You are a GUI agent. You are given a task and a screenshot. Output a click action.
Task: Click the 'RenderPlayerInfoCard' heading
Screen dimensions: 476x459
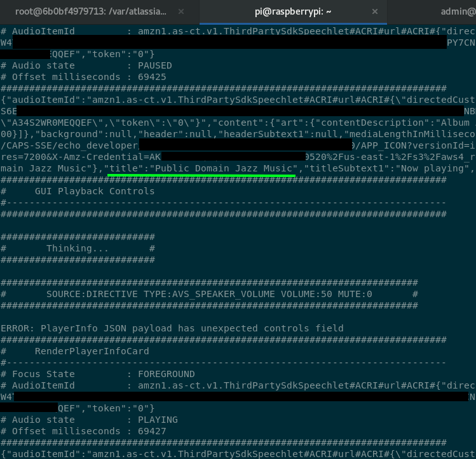(92, 351)
